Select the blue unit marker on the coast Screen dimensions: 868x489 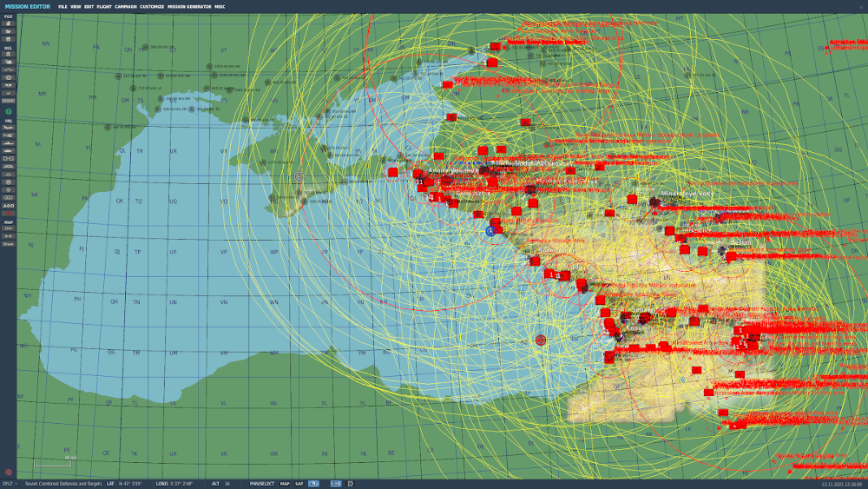click(x=491, y=231)
